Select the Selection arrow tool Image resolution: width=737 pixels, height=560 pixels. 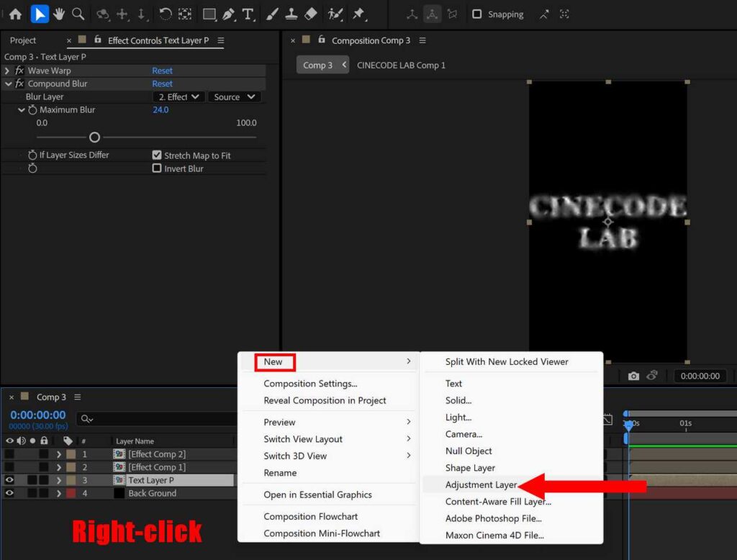(x=40, y=14)
